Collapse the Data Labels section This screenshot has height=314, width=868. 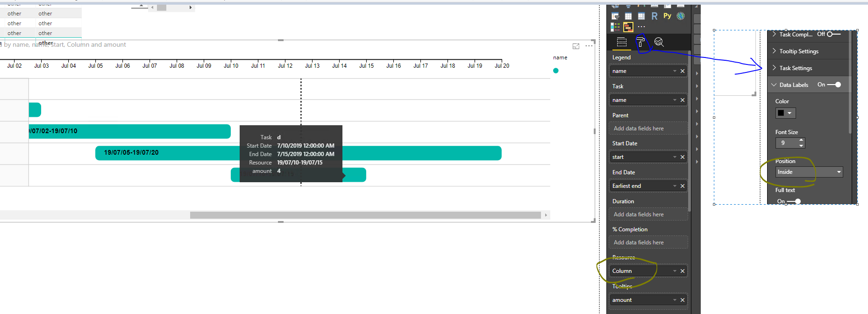774,85
